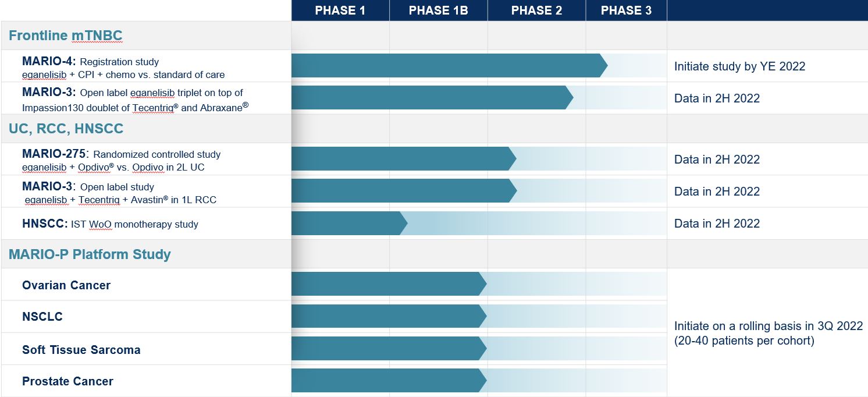Select the PHASE 3 column header
Viewport: 868px width, 397px height.
[626, 10]
